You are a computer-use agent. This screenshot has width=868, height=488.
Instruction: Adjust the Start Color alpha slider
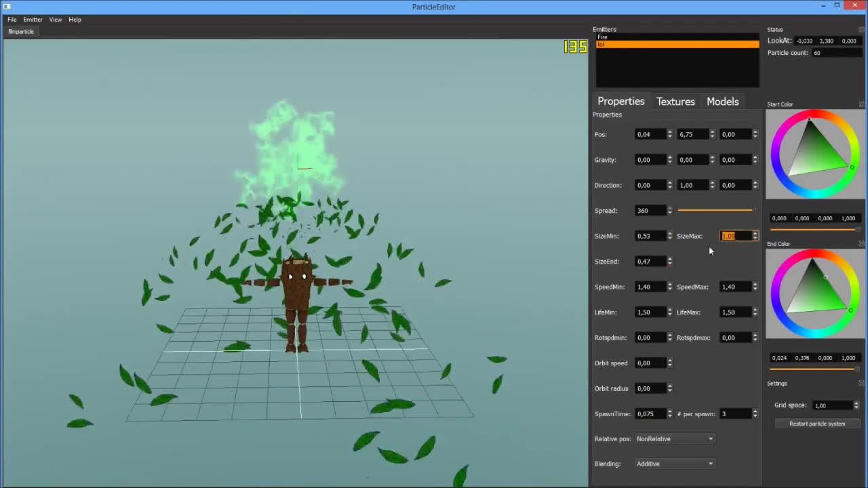815,230
